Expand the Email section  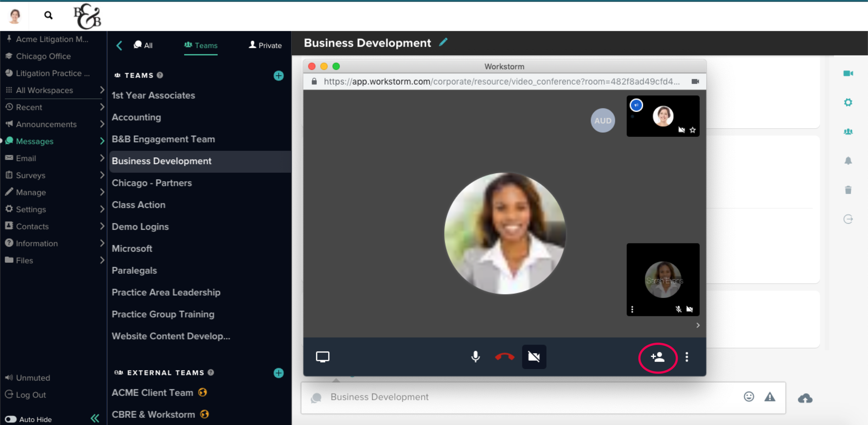[102, 158]
